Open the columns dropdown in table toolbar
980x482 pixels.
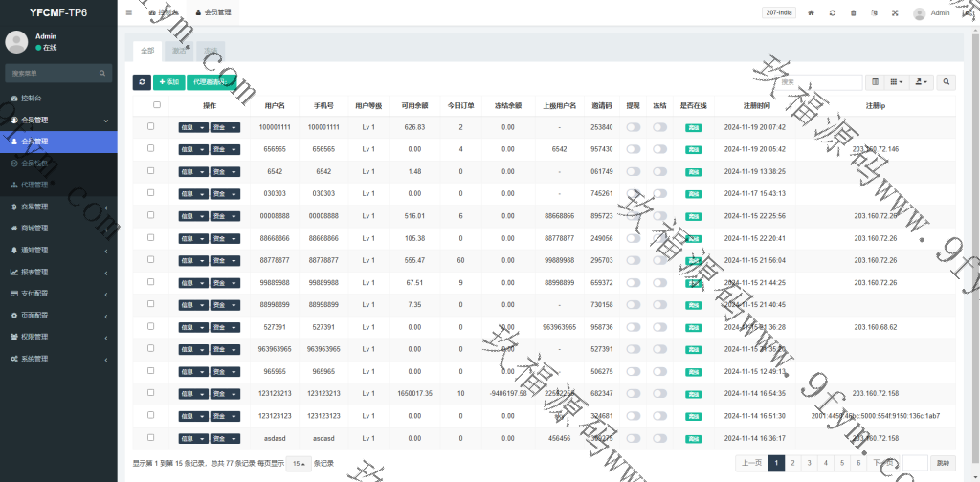897,82
